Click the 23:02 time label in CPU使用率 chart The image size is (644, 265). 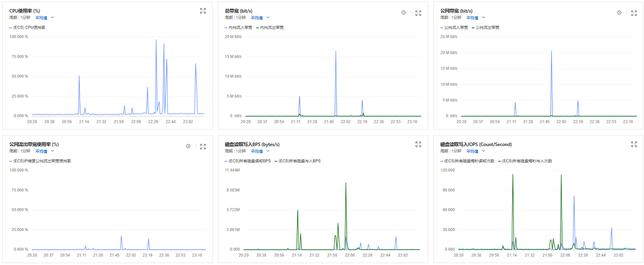click(188, 121)
